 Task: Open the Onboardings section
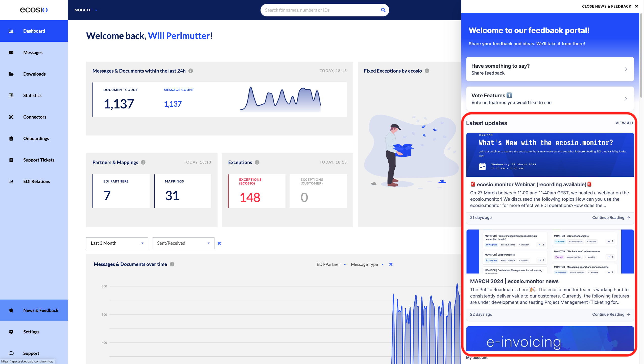click(x=34, y=138)
